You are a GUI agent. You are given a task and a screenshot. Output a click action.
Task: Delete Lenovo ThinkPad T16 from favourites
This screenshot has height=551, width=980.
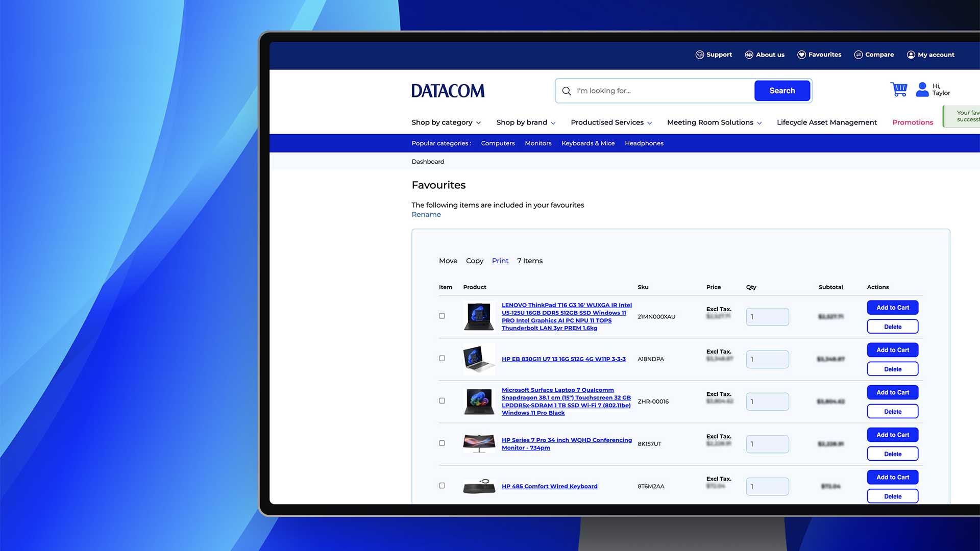click(893, 327)
